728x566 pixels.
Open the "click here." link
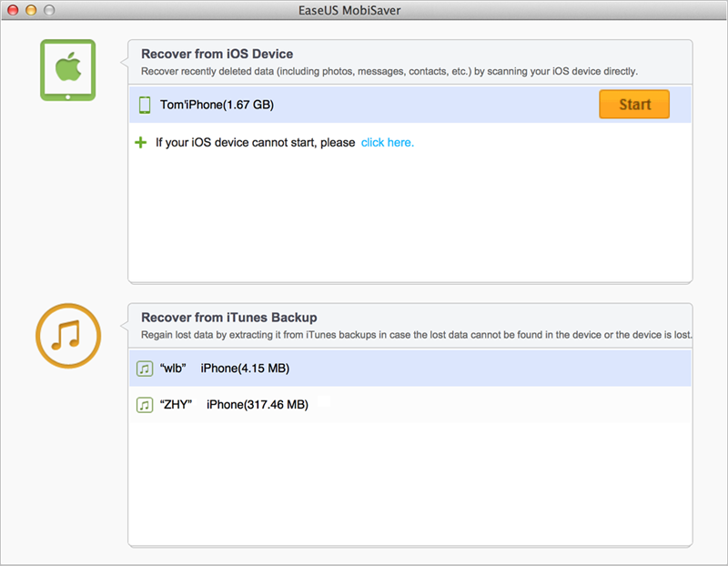(x=387, y=143)
